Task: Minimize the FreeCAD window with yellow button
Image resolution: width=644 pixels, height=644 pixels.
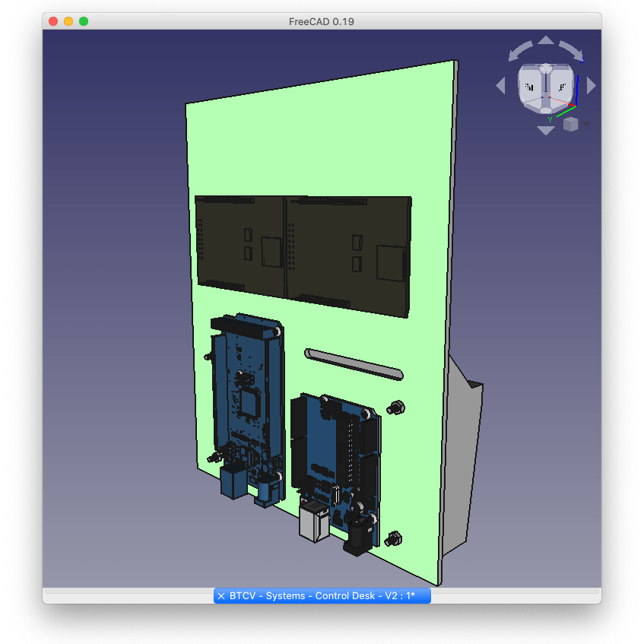Action: (x=68, y=21)
